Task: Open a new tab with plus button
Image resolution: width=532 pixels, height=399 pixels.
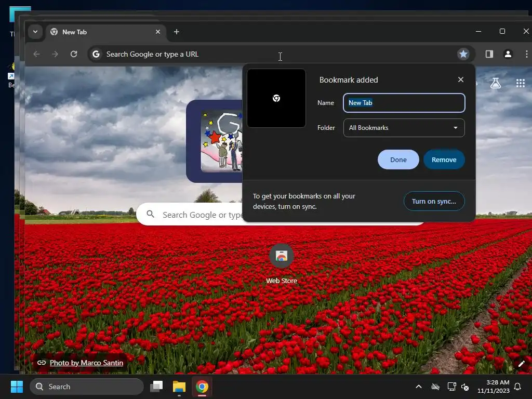Action: [177, 32]
